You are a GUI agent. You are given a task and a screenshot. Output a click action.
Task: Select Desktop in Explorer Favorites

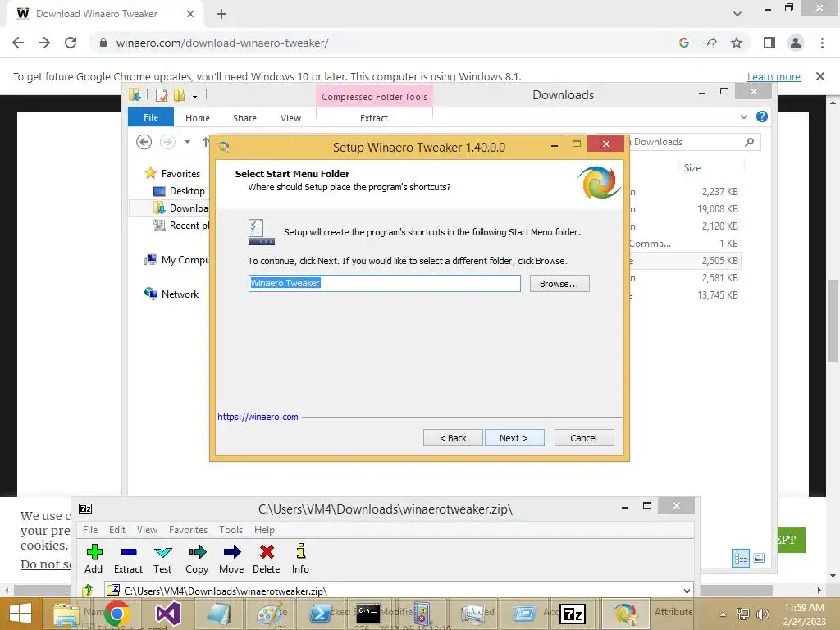click(x=179, y=190)
